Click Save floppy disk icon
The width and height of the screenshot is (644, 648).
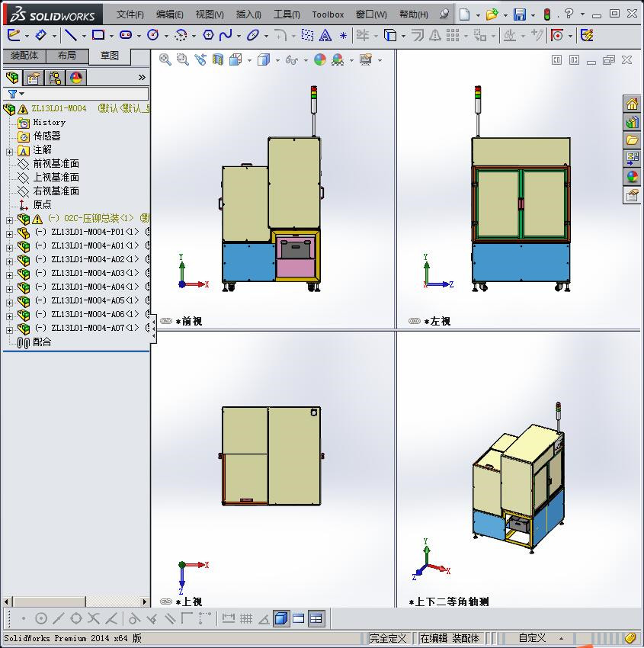point(520,14)
